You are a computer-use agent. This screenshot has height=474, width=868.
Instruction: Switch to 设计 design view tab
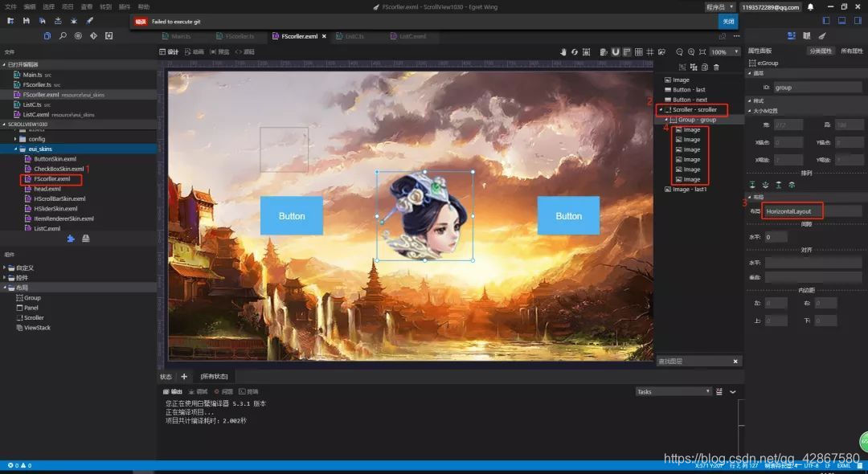(169, 52)
